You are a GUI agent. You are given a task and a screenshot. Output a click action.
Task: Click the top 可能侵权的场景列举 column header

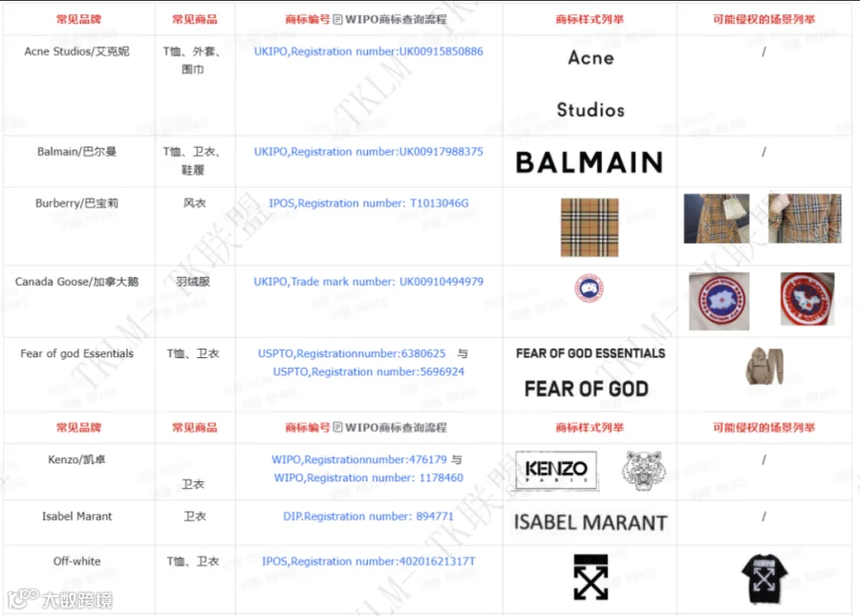coord(764,20)
